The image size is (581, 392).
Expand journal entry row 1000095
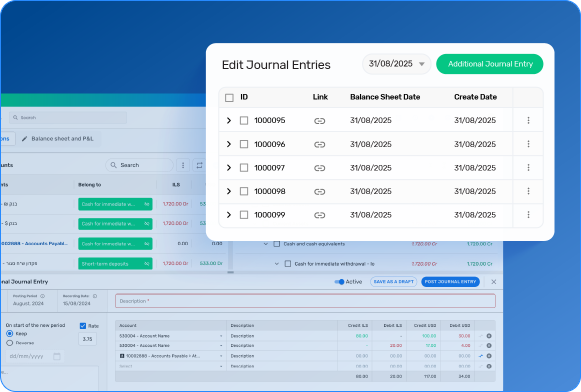click(229, 120)
